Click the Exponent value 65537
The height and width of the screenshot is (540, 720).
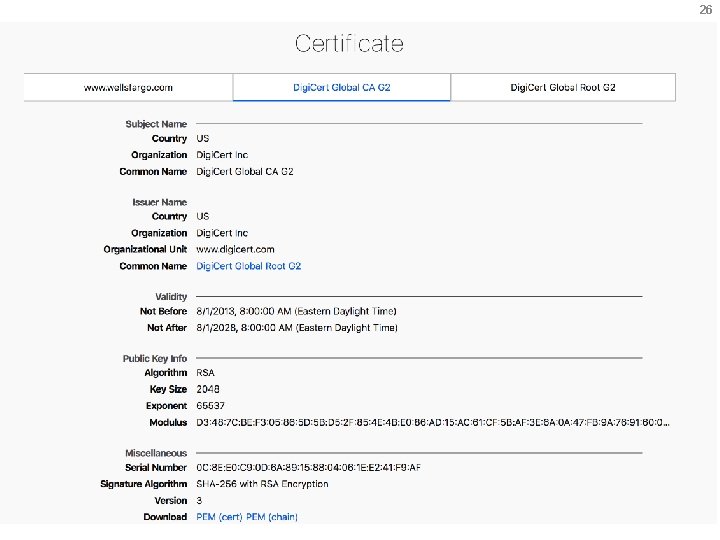[209, 406]
